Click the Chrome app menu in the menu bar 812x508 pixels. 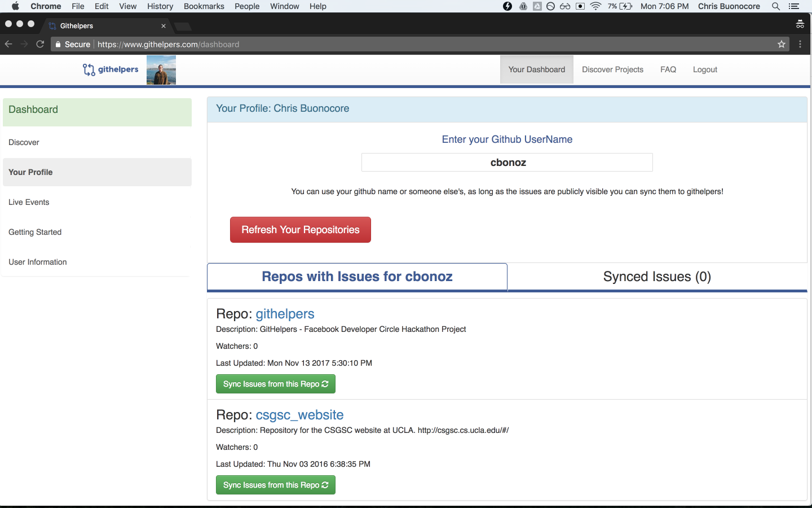[x=46, y=6]
